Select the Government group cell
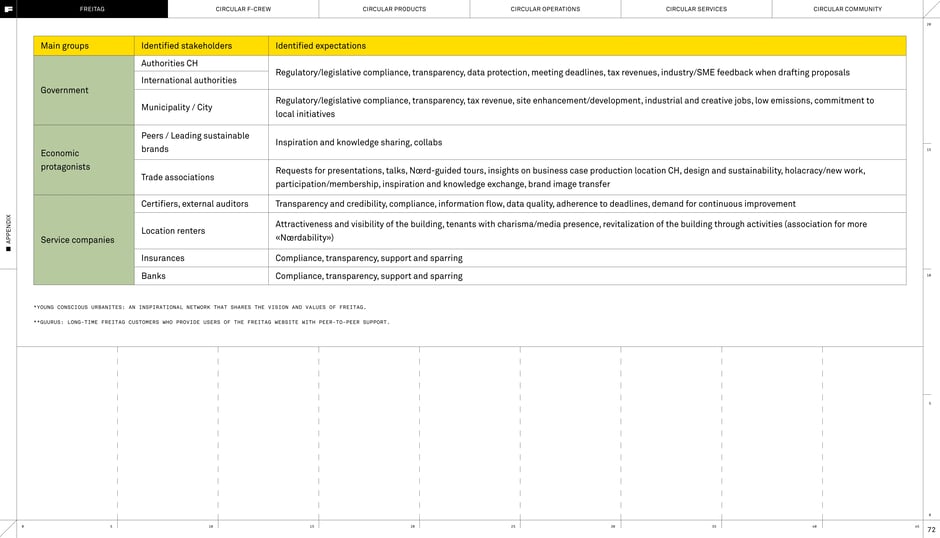This screenshot has height=538, width=940. pos(84,90)
